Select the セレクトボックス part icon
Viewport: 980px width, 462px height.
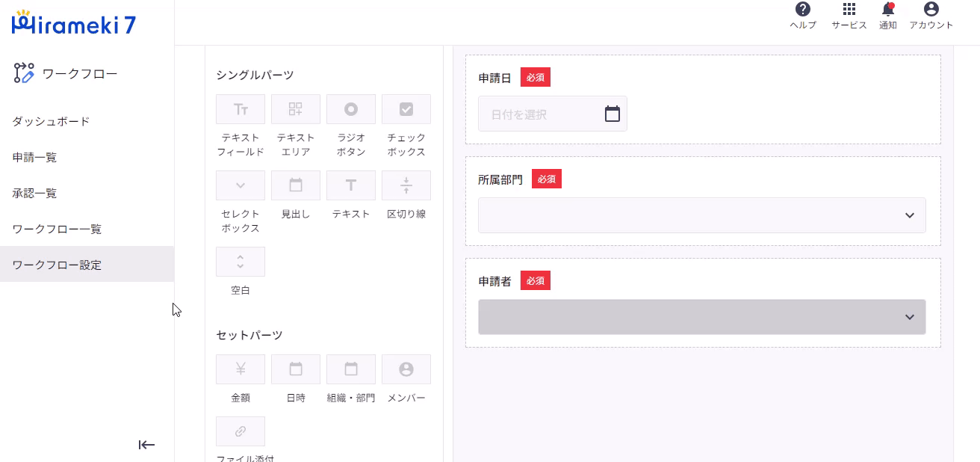(x=241, y=185)
